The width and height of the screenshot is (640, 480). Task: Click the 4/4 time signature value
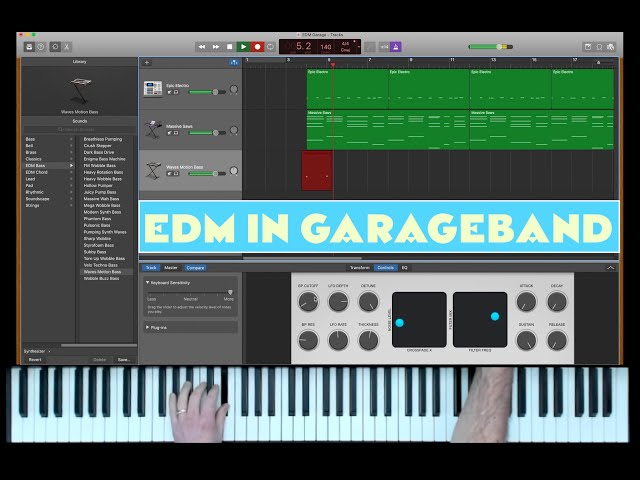coord(345,44)
